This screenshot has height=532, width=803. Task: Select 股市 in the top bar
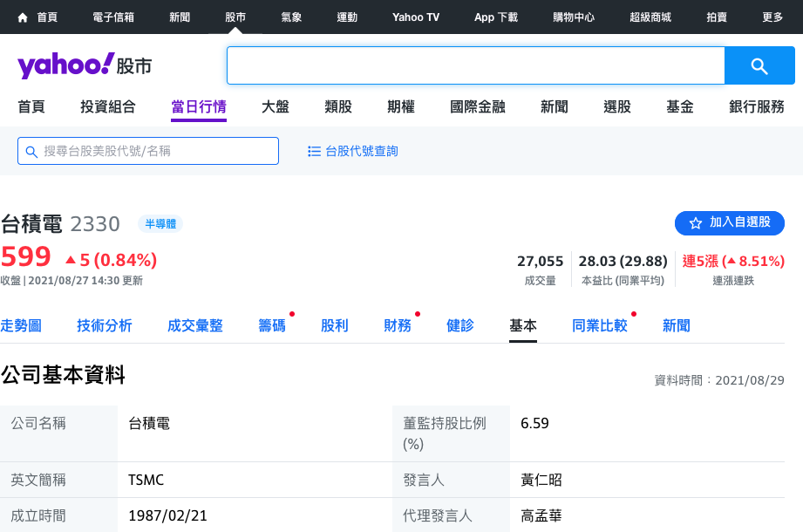point(235,17)
